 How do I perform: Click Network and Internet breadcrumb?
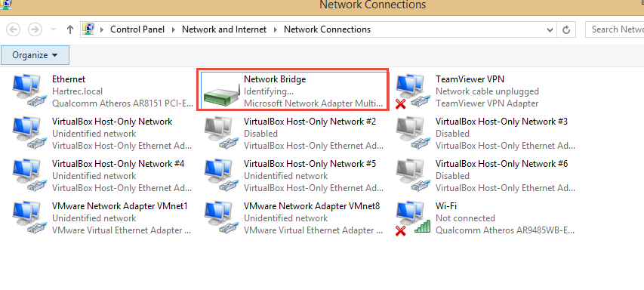coord(224,29)
